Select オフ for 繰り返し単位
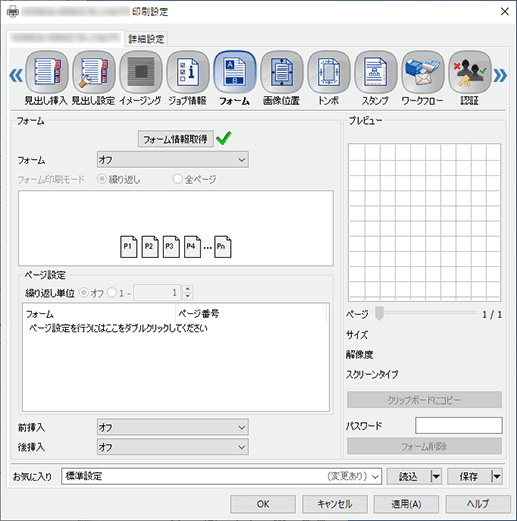Screen dimensions: 517x521 [x=84, y=293]
